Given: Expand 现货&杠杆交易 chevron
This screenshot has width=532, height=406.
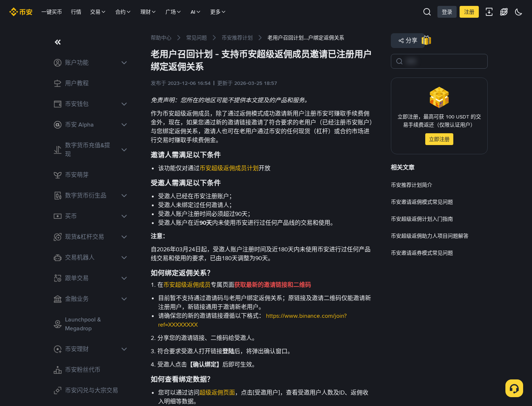Looking at the screenshot, I should [x=124, y=237].
